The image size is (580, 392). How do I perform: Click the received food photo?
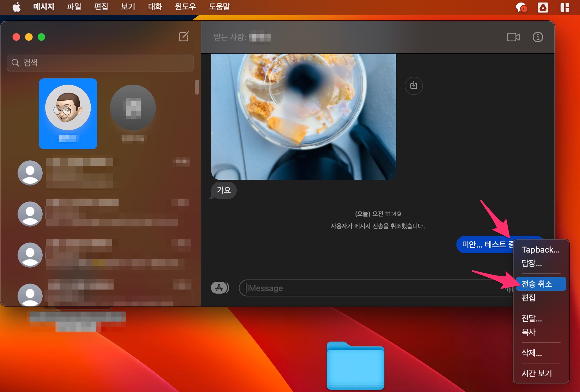[303, 117]
